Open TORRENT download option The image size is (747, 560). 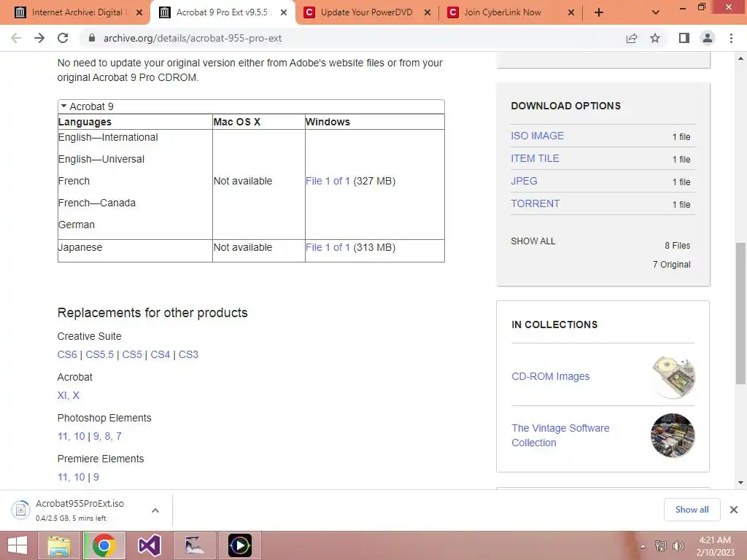pos(535,204)
